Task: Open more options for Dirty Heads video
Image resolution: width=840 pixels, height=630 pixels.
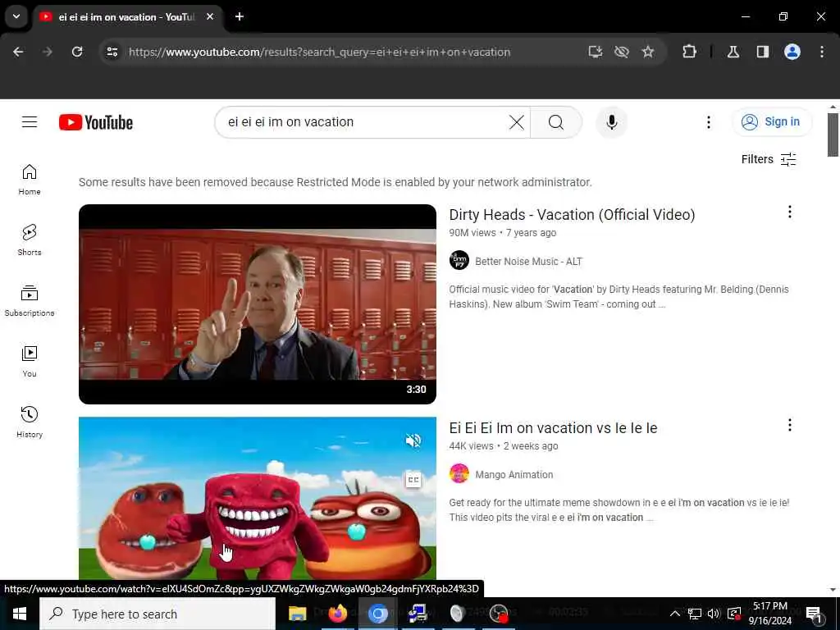Action: pos(789,212)
